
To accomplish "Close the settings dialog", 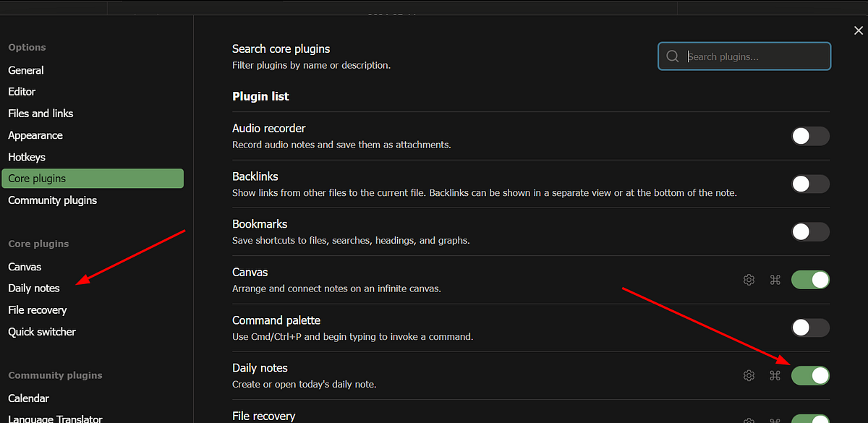I will (x=858, y=30).
